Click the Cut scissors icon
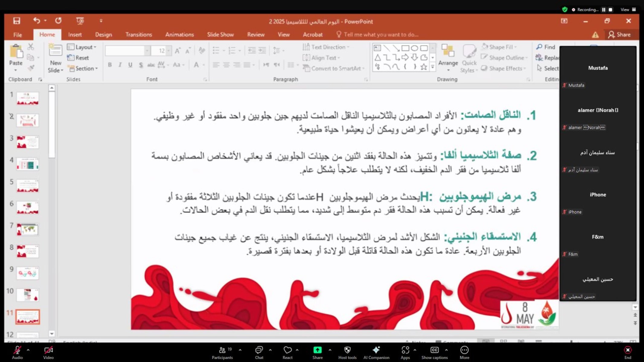Screen dimensions: 644x362 coord(31,47)
